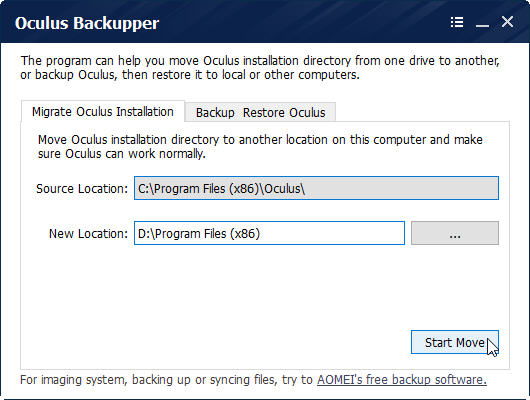The image size is (530, 400).
Task: Click the Source Location path field
Action: coord(316,188)
